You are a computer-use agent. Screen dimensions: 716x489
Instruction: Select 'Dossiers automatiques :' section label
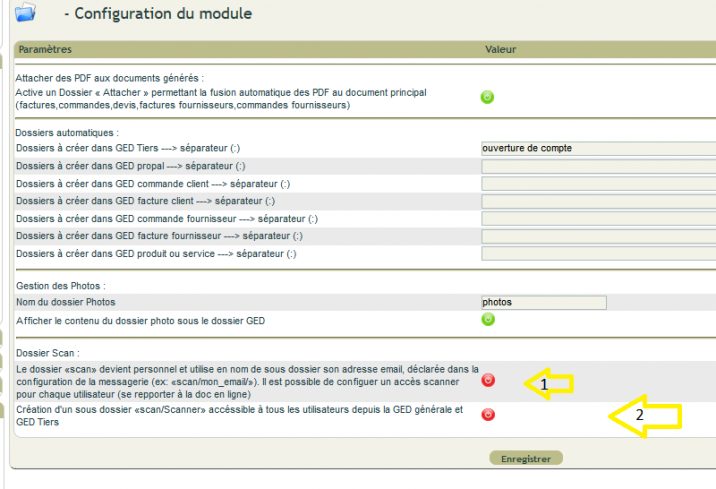pyautogui.click(x=67, y=133)
